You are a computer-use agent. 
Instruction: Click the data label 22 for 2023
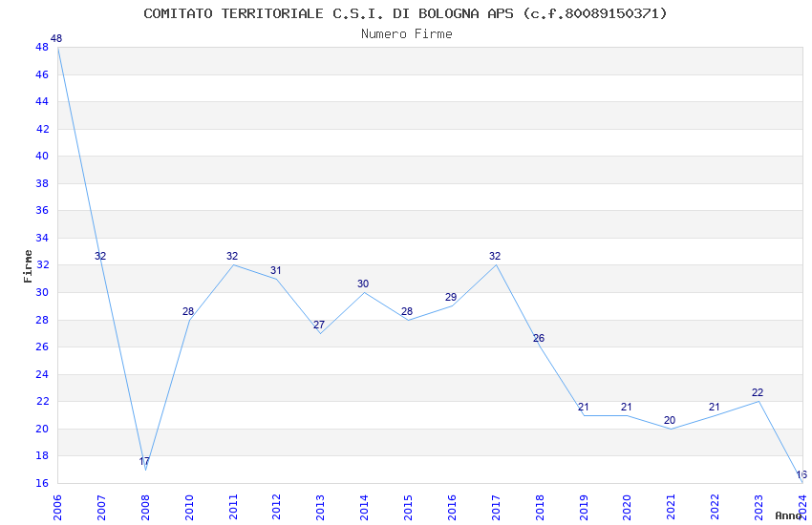click(758, 392)
